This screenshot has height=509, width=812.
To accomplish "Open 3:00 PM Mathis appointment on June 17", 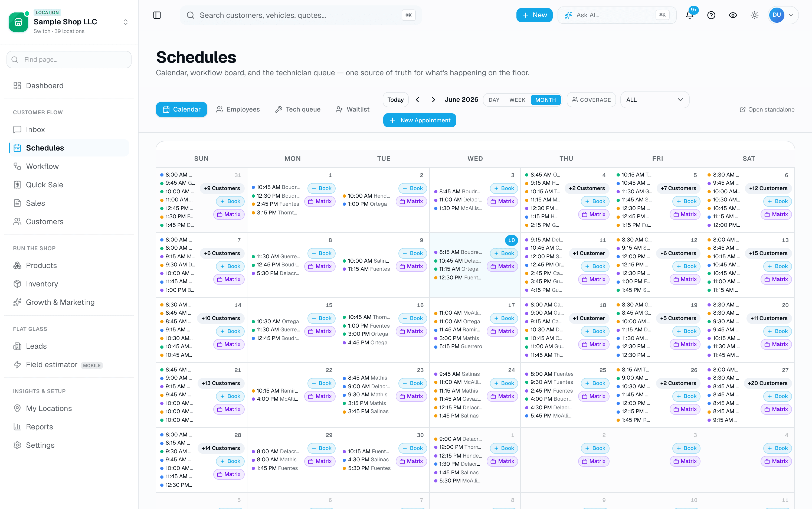I will [457, 338].
